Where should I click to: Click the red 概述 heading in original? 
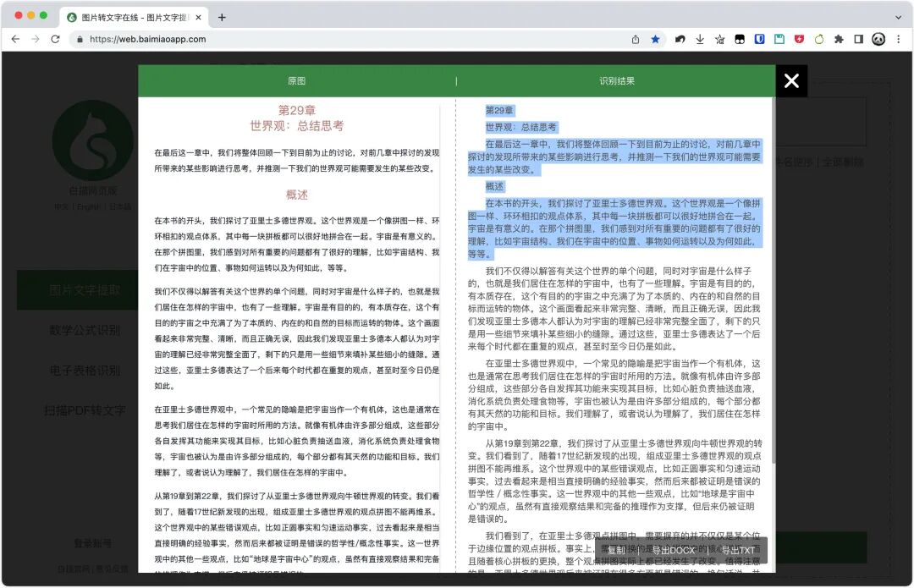297,195
